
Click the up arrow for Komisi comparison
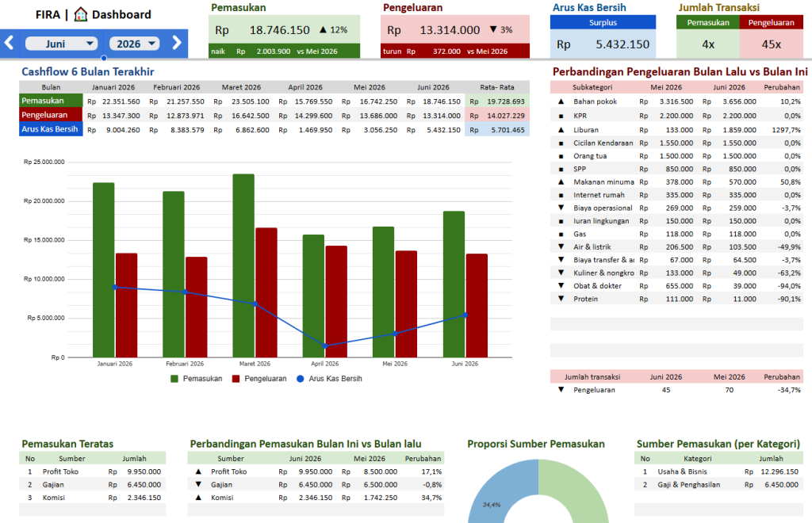198,498
